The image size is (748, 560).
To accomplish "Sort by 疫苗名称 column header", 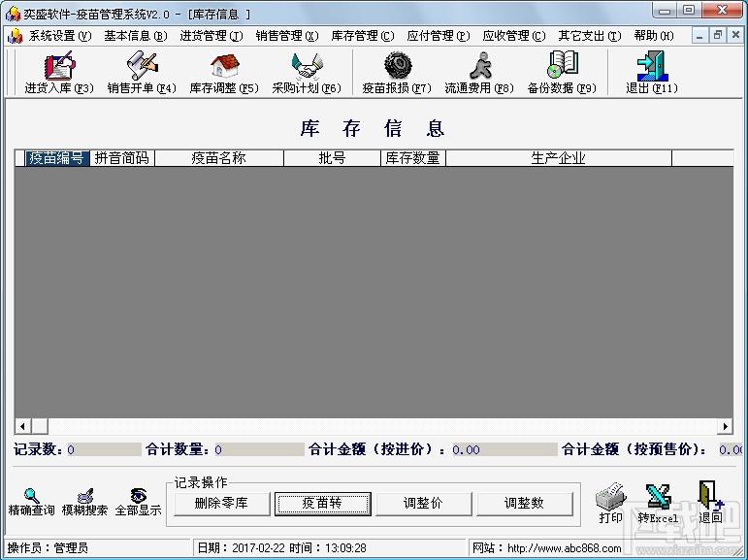I will (218, 158).
